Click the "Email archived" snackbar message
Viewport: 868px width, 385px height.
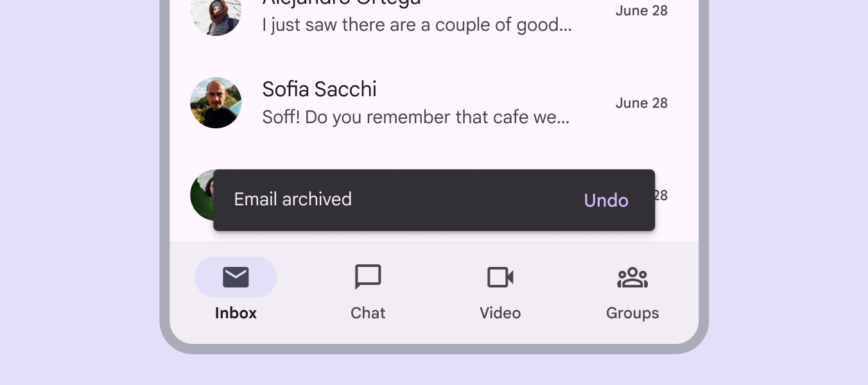(x=293, y=200)
